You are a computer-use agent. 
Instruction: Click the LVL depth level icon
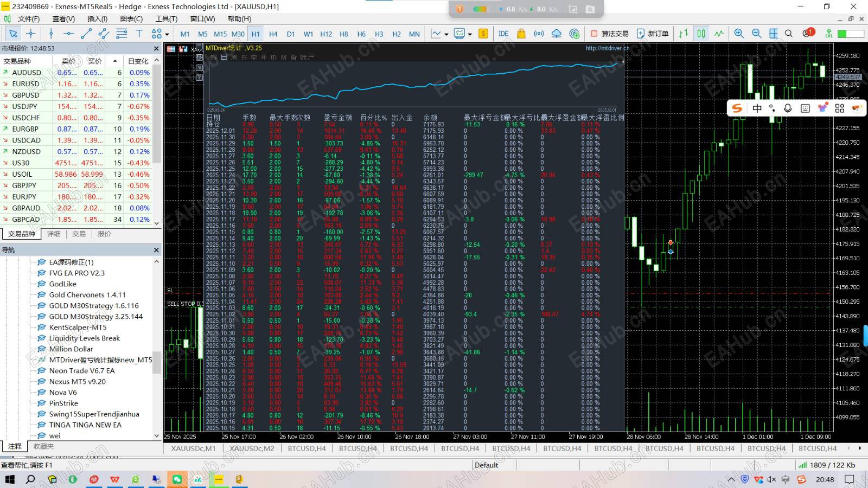pos(828,34)
